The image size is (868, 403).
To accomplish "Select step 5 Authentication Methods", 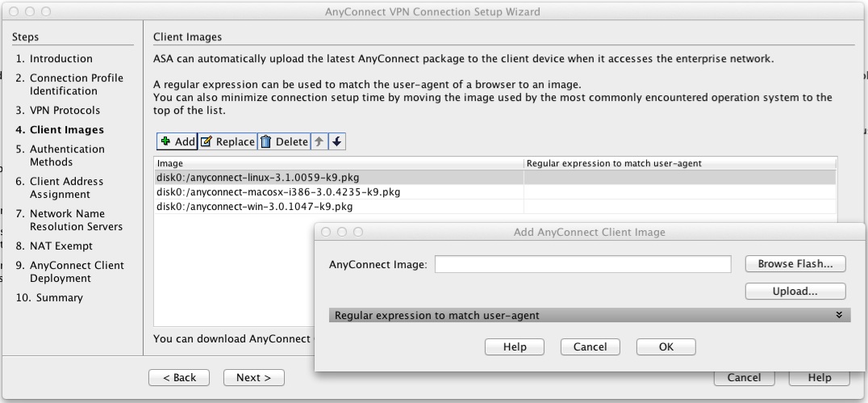I will tap(60, 155).
